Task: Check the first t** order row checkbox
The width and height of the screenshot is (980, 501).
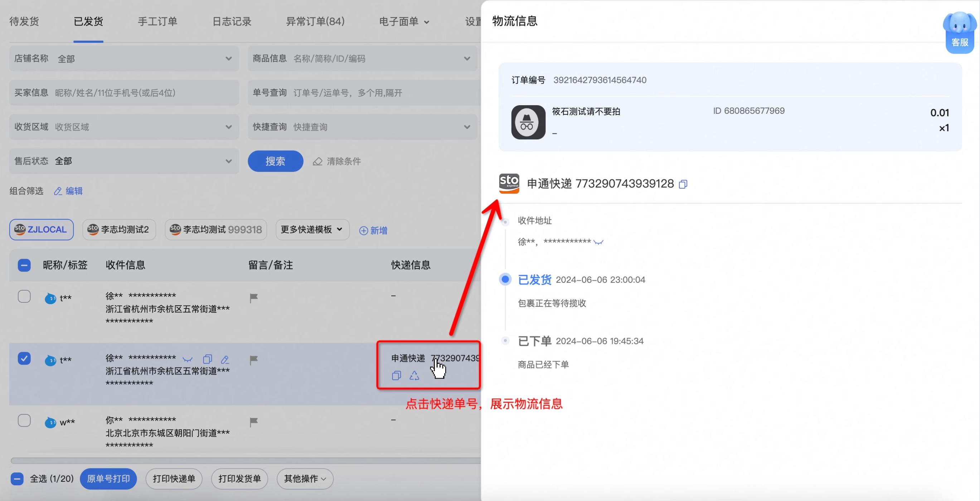Action: pos(24,296)
